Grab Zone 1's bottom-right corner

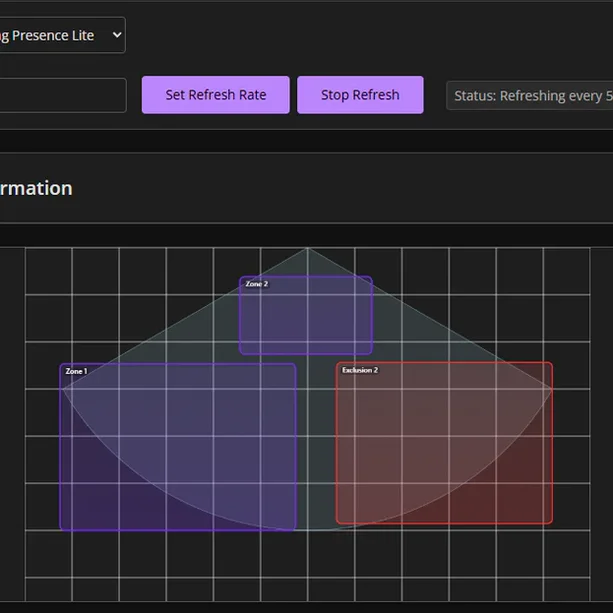296,529
